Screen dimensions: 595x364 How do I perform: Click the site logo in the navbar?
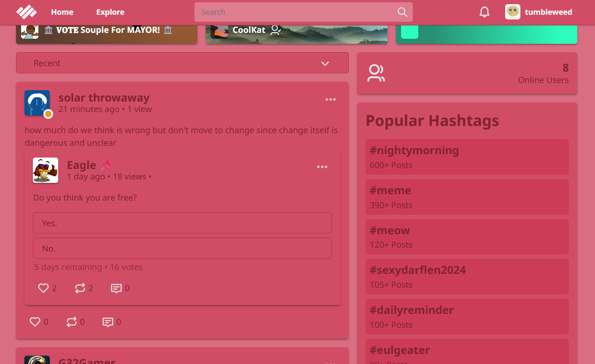[27, 12]
